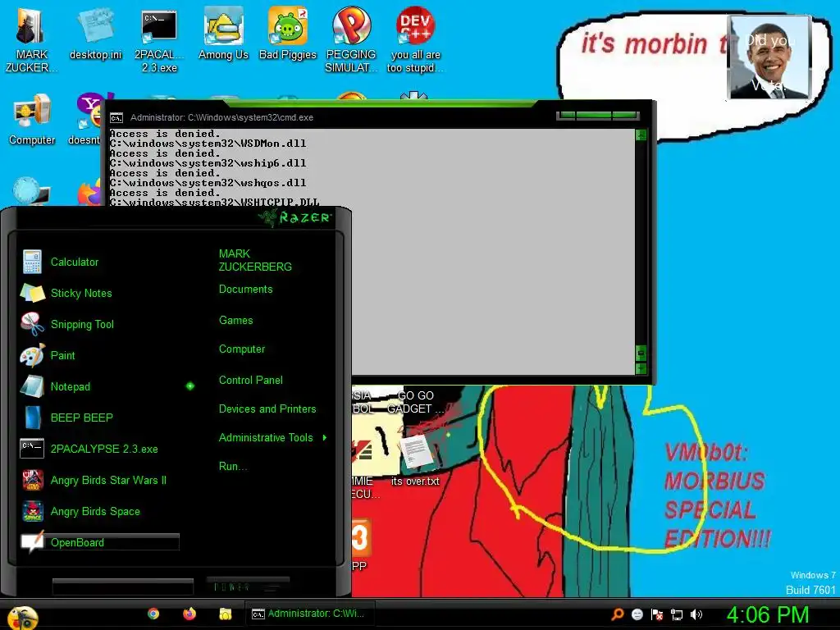
Task: Expand the Notepad jump list indicator
Action: [x=190, y=386]
